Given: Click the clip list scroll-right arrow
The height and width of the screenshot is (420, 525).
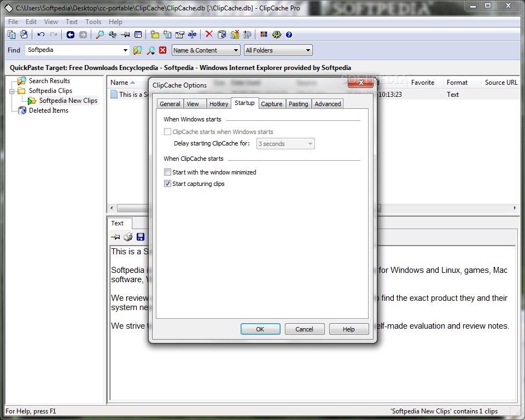Looking at the screenshot, I should [x=515, y=208].
